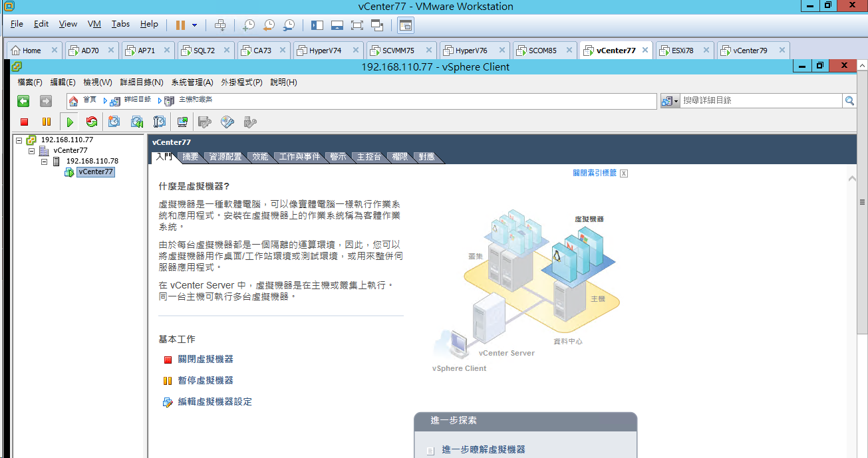This screenshot has width=868, height=458.
Task: Click the 搜尋詳細目錄 search field
Action: point(761,100)
